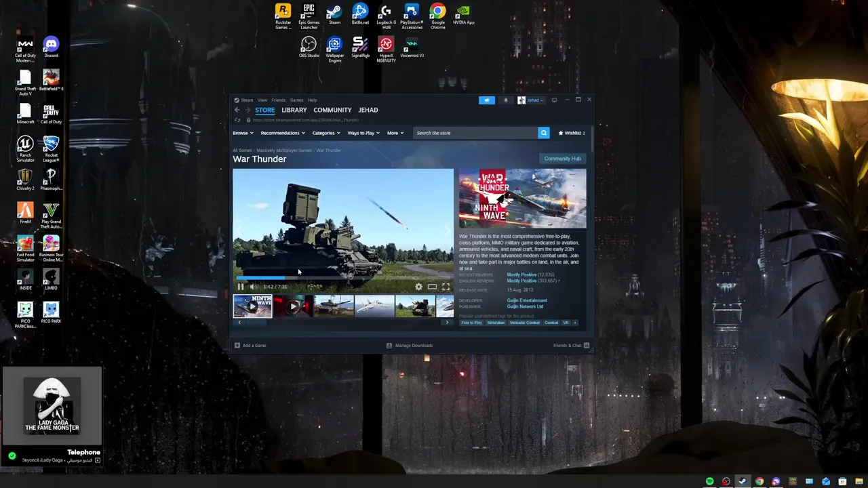This screenshot has width=868, height=488.
Task: Switch to the STORE tab
Action: (264, 110)
